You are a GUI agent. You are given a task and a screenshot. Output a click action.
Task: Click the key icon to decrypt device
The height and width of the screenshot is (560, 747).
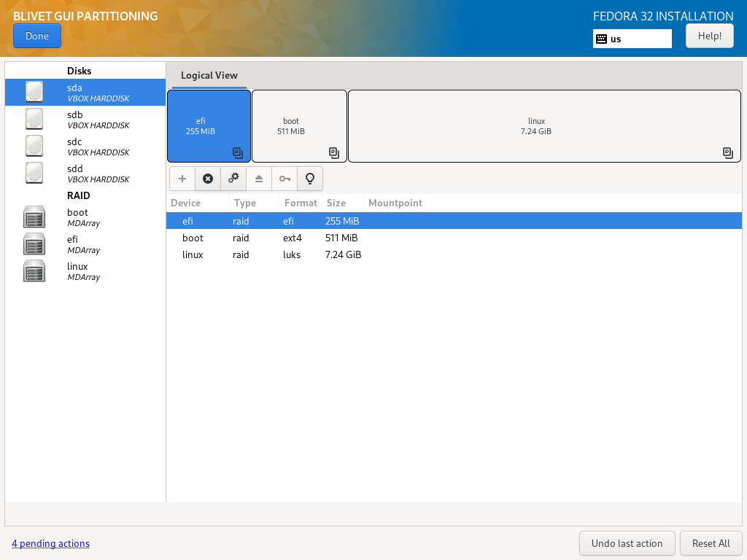[x=285, y=179]
